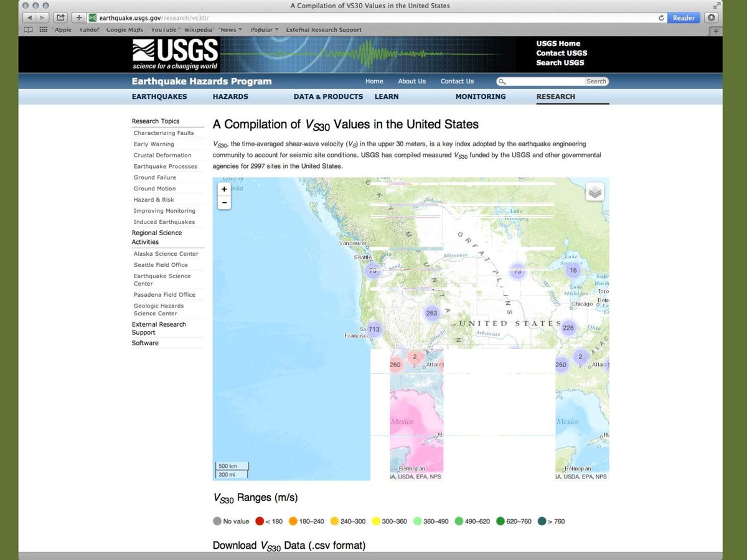Image resolution: width=747 pixels, height=560 pixels.
Task: Click Safari's share button
Action: coord(61,18)
